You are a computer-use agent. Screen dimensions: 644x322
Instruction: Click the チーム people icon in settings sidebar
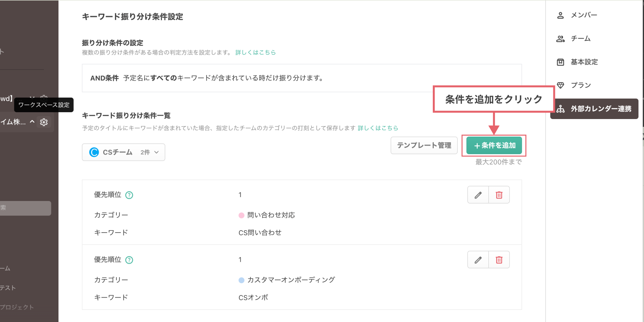[x=560, y=38]
